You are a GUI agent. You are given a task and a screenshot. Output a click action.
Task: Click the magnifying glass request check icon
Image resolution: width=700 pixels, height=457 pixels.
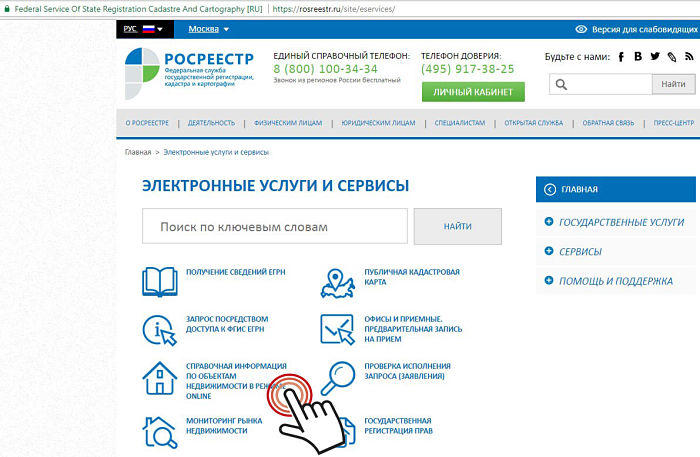pos(338,378)
